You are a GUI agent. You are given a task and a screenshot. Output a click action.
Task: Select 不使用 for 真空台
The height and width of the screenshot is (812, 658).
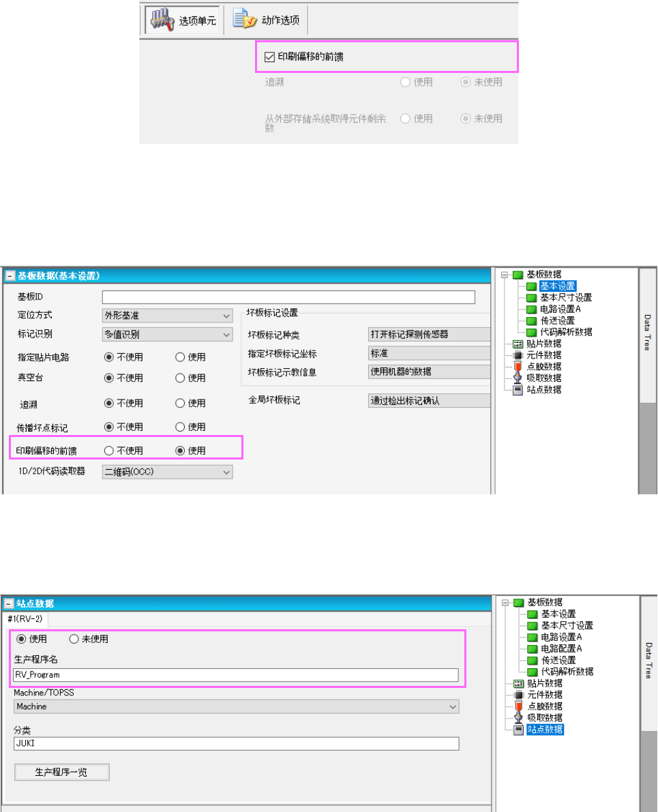click(x=109, y=378)
